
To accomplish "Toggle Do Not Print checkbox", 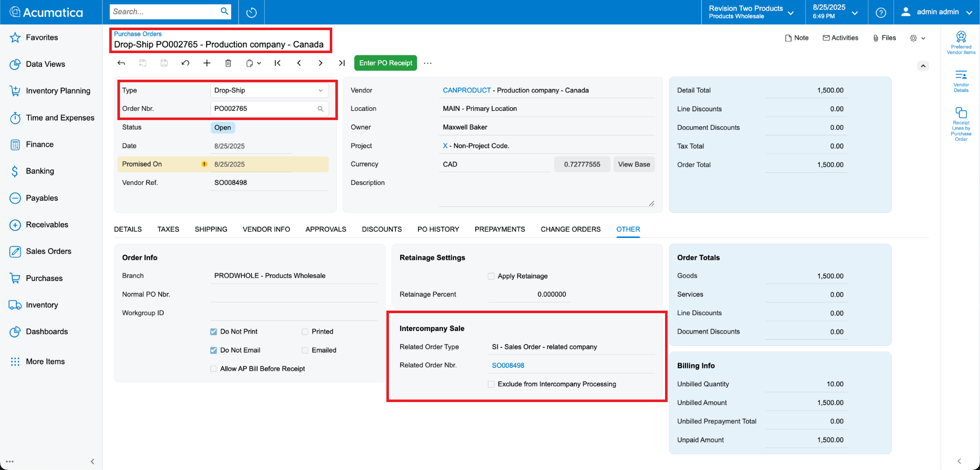I will [x=213, y=332].
